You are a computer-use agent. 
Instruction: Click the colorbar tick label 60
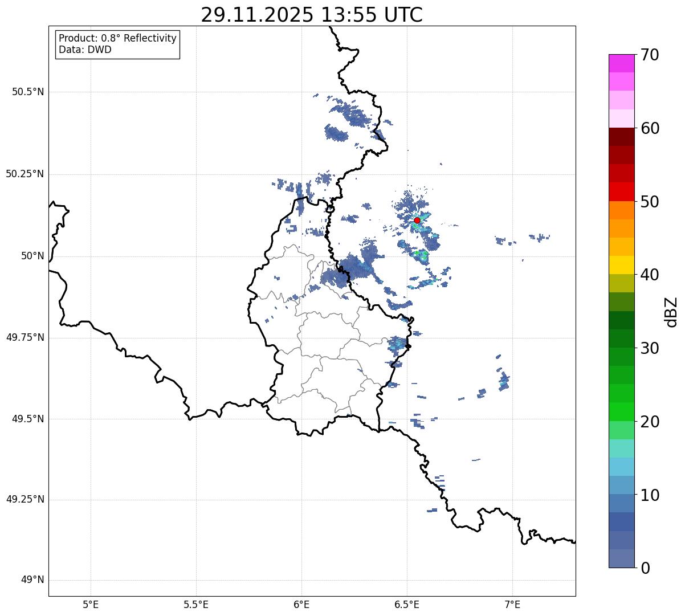click(x=650, y=128)
